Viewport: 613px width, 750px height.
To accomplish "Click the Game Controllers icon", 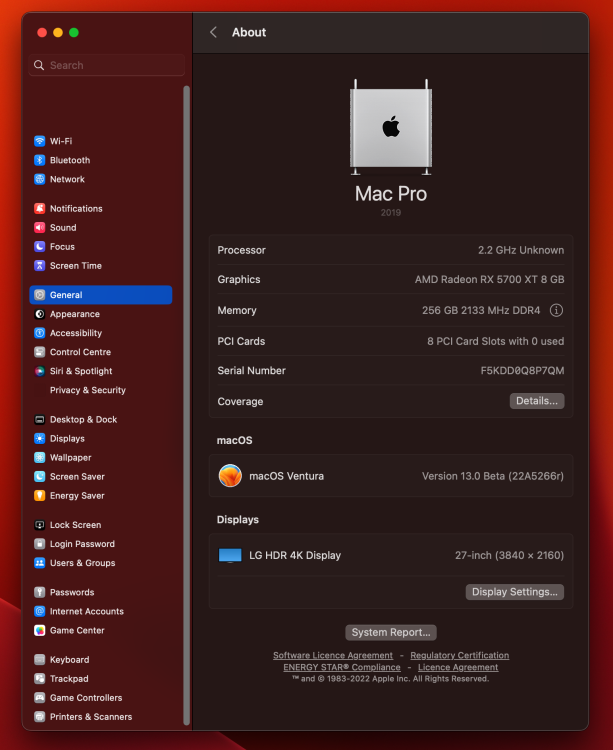I will tap(40, 698).
